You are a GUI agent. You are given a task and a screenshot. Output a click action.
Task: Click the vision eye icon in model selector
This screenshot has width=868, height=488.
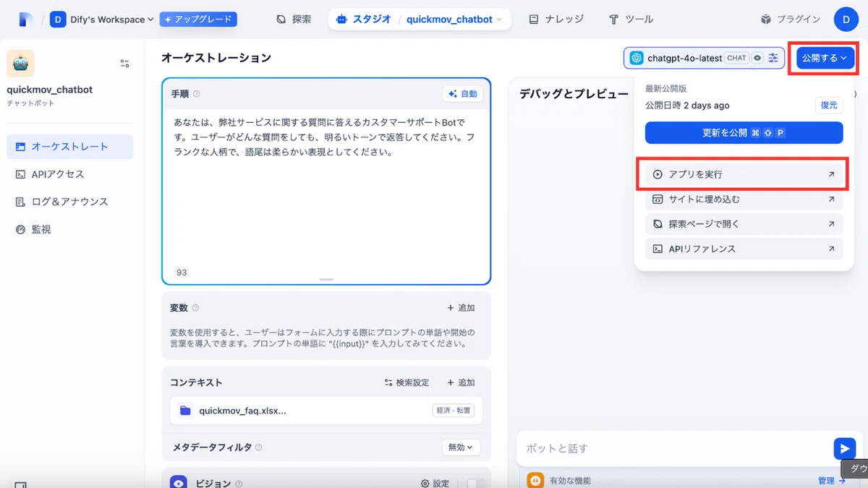coord(757,58)
